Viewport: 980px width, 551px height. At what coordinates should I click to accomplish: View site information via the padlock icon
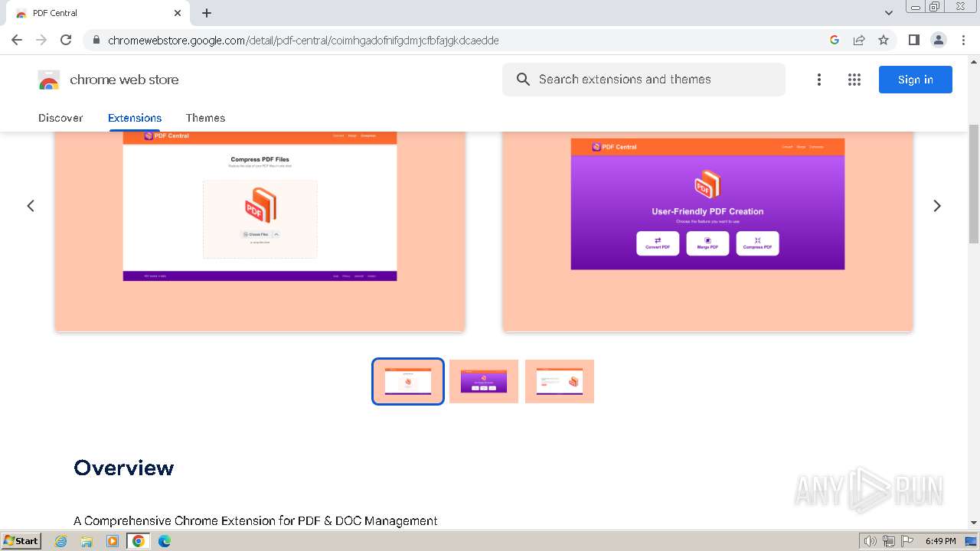pyautogui.click(x=96, y=40)
